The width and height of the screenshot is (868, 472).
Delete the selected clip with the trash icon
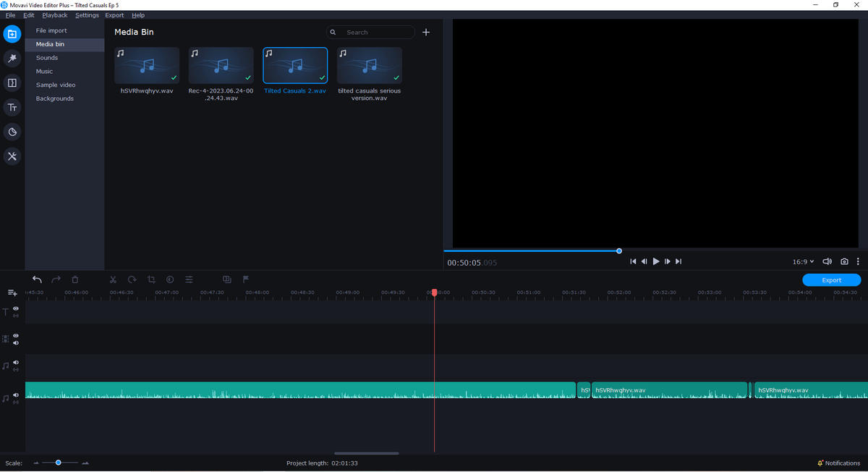[75, 279]
